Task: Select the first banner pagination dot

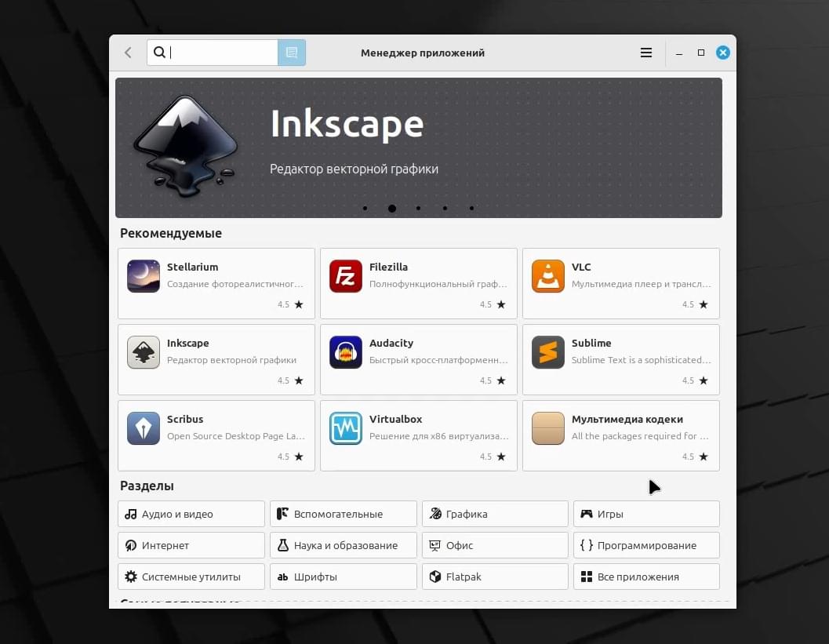Action: pyautogui.click(x=365, y=209)
